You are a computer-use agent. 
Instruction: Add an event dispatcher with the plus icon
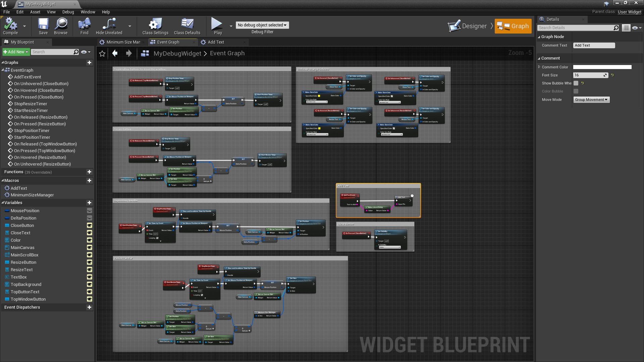coord(89,307)
